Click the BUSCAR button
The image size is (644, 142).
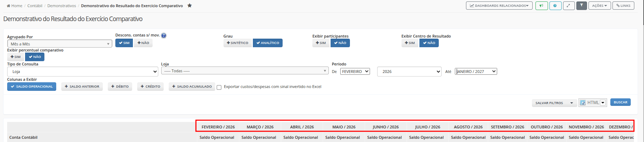click(620, 102)
